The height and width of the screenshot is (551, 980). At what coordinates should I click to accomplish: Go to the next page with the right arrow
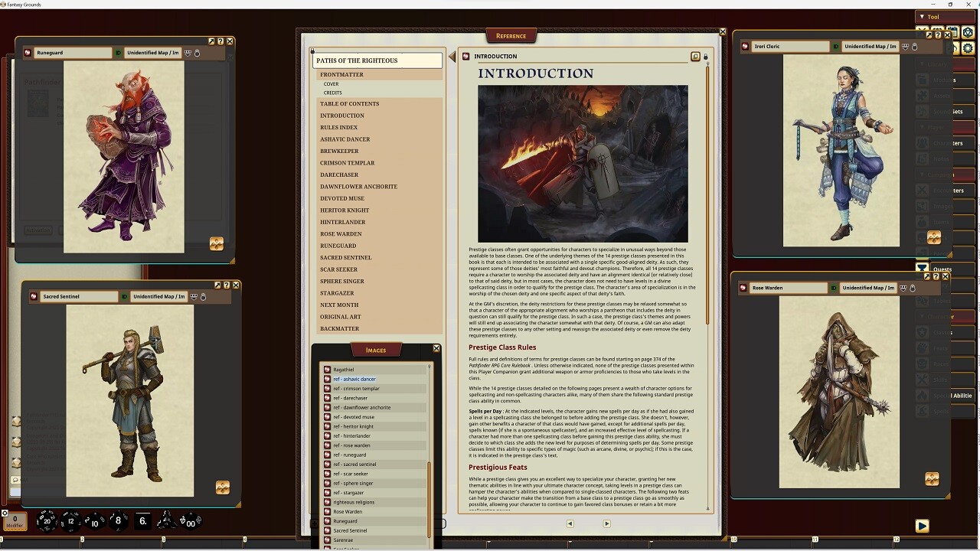point(606,523)
